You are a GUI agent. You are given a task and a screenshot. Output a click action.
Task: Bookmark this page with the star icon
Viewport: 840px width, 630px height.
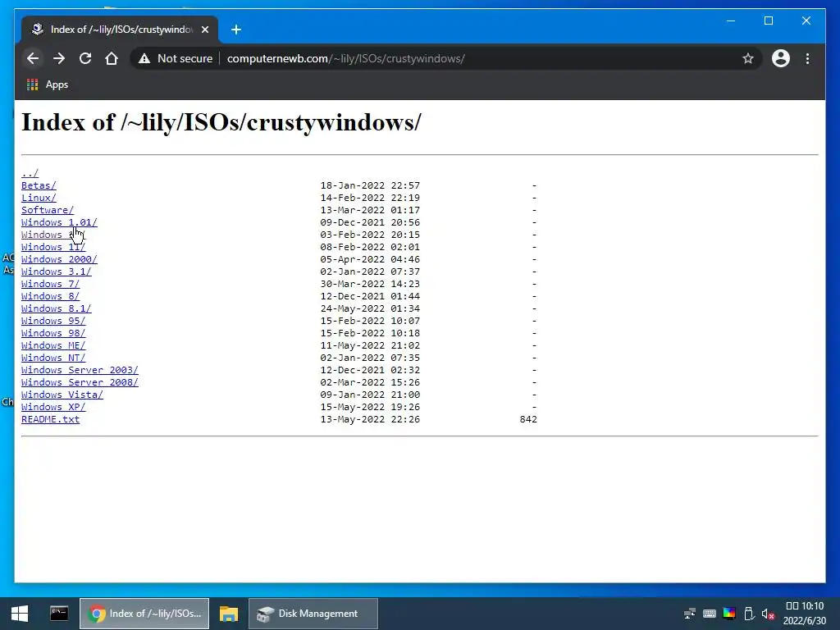pyautogui.click(x=748, y=58)
